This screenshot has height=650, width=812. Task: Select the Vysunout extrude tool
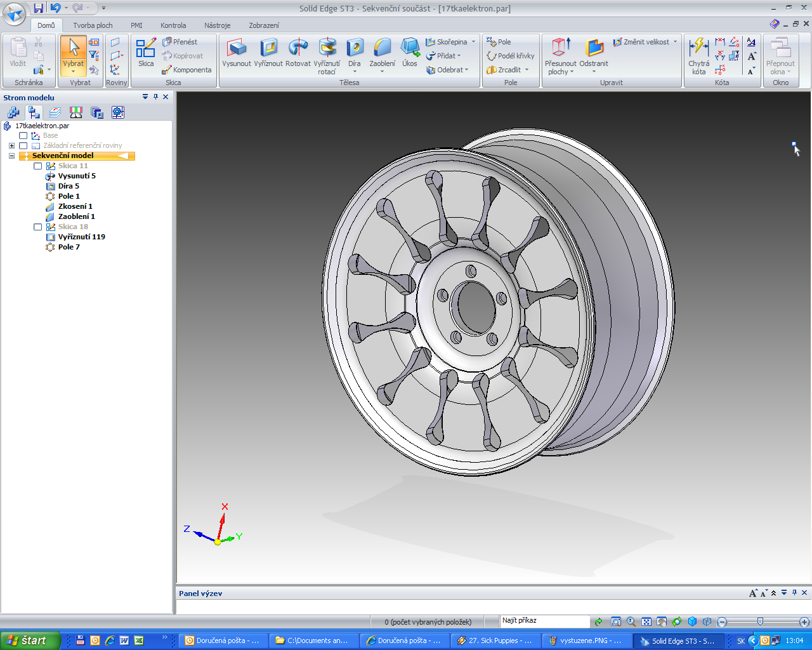coord(236,53)
